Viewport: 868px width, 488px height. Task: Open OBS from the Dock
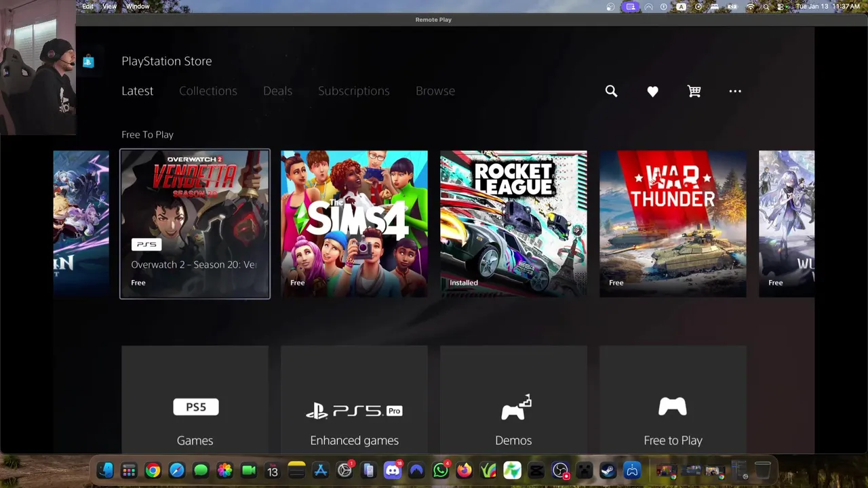pos(560,470)
